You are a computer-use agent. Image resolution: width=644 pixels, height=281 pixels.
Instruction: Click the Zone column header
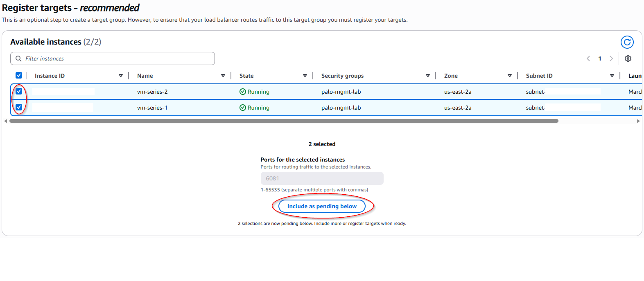pos(451,76)
